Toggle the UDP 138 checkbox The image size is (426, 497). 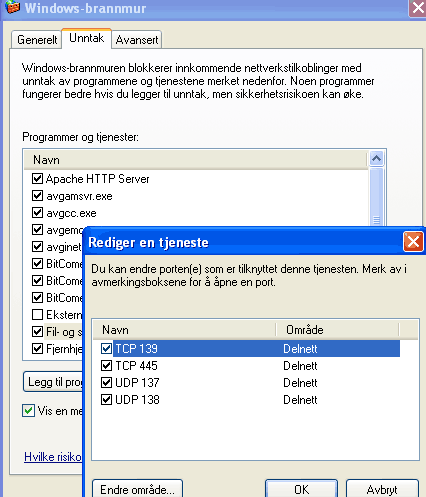pyautogui.click(x=106, y=399)
